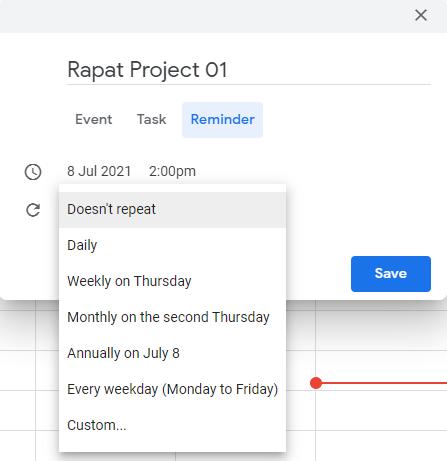The width and height of the screenshot is (447, 461).
Task: Click the clock icon beside the date
Action: (x=33, y=172)
